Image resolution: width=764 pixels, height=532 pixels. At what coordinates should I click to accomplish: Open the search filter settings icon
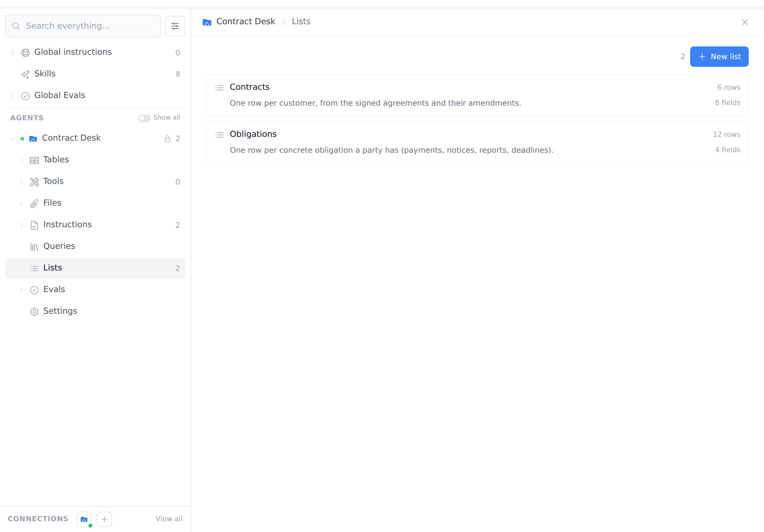(175, 26)
